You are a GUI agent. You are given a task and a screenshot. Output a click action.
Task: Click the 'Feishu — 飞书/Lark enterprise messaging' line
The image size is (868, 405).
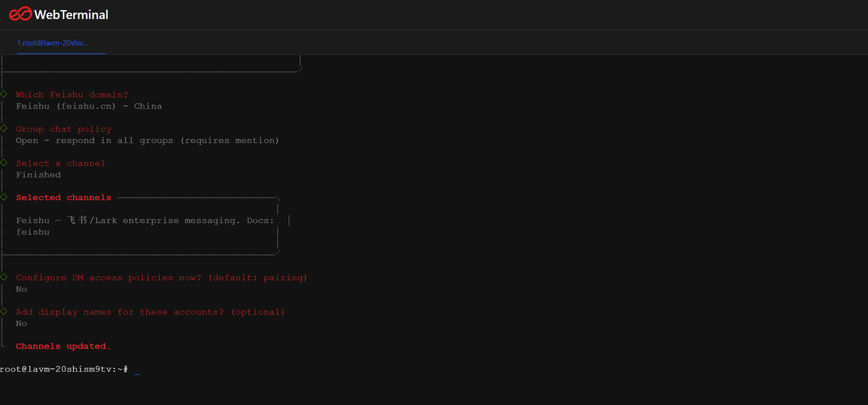pyautogui.click(x=145, y=221)
